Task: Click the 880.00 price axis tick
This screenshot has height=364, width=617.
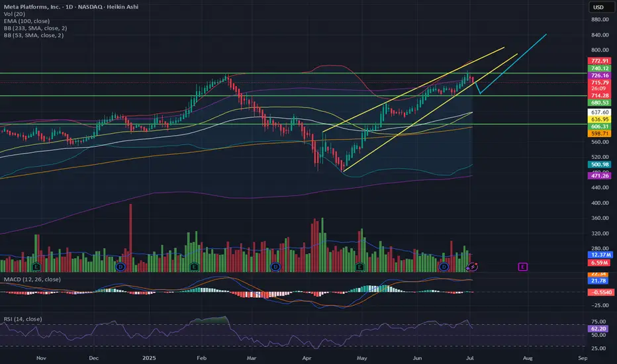Action: pos(600,19)
